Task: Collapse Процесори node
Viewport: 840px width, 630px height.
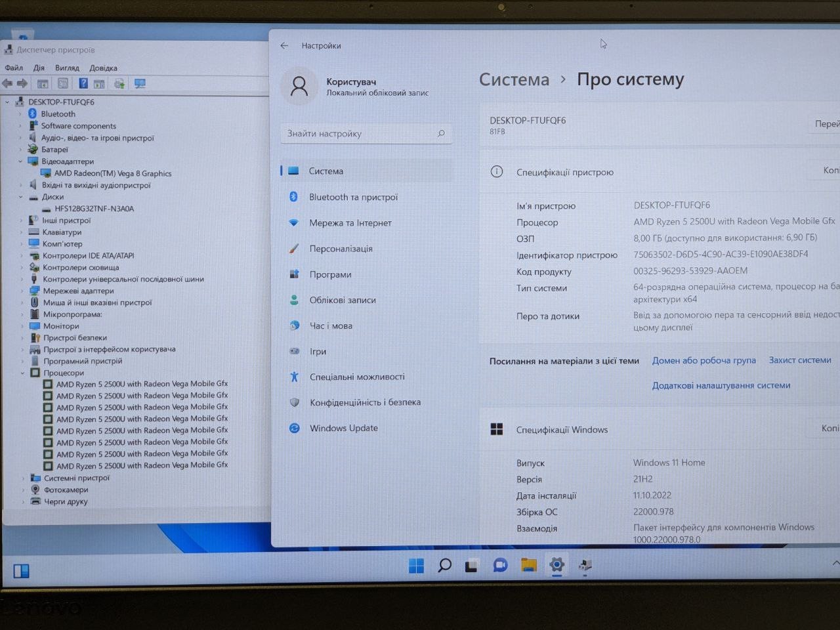Action: pyautogui.click(x=22, y=373)
